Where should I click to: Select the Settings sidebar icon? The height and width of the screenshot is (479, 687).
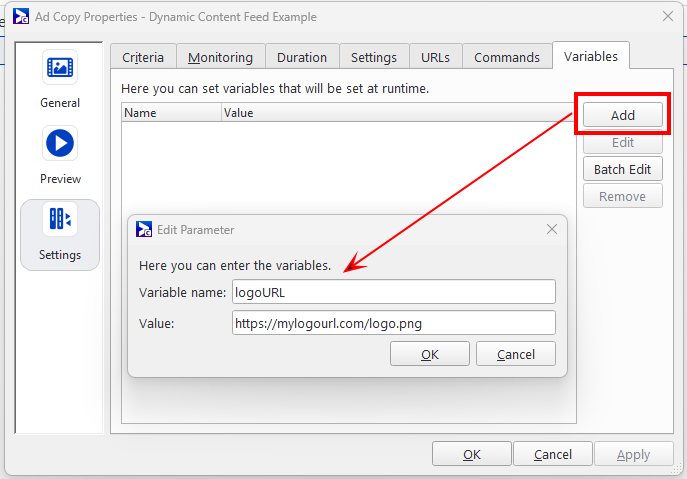pyautogui.click(x=60, y=219)
